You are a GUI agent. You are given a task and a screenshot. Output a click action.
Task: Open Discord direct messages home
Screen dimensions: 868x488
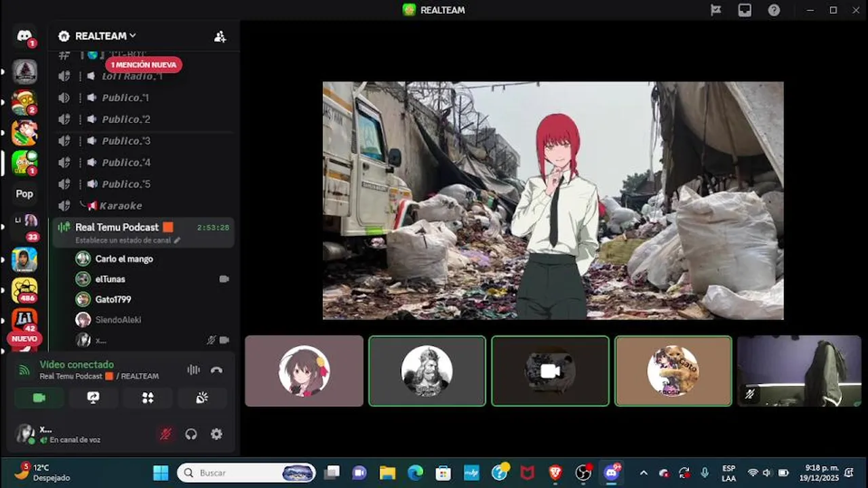[x=24, y=36]
